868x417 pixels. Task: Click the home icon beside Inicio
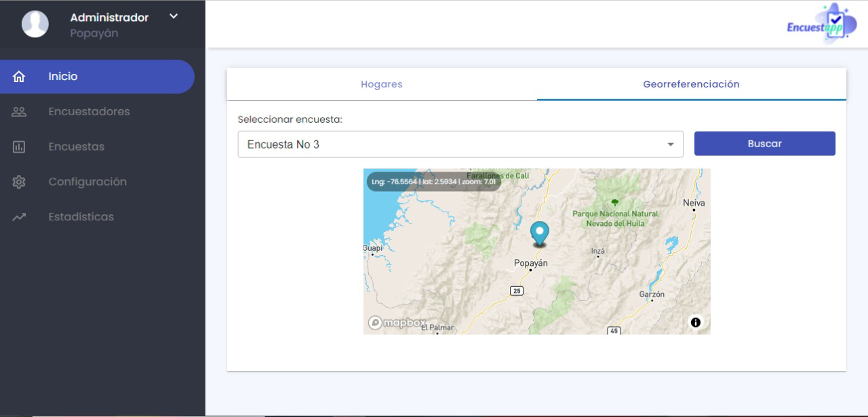tap(19, 77)
